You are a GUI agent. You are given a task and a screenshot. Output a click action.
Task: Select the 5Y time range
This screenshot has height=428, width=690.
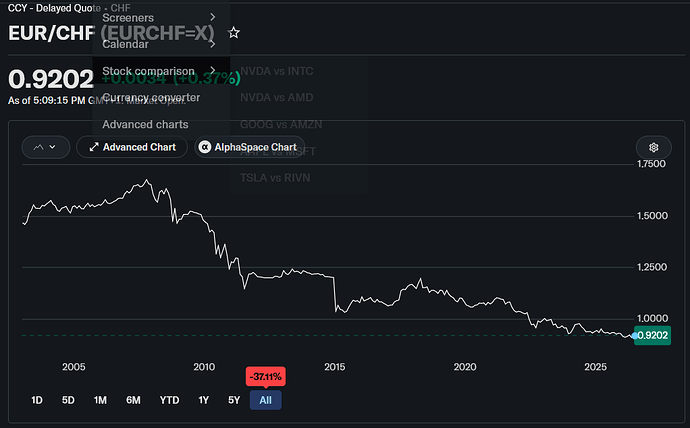point(234,400)
